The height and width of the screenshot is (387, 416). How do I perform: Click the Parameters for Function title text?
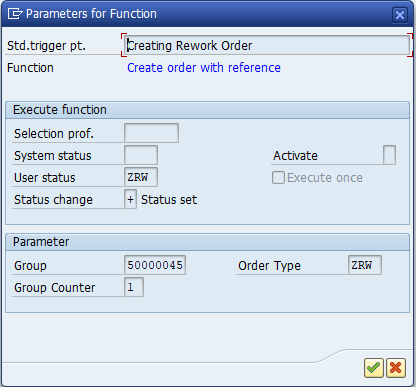pos(91,14)
